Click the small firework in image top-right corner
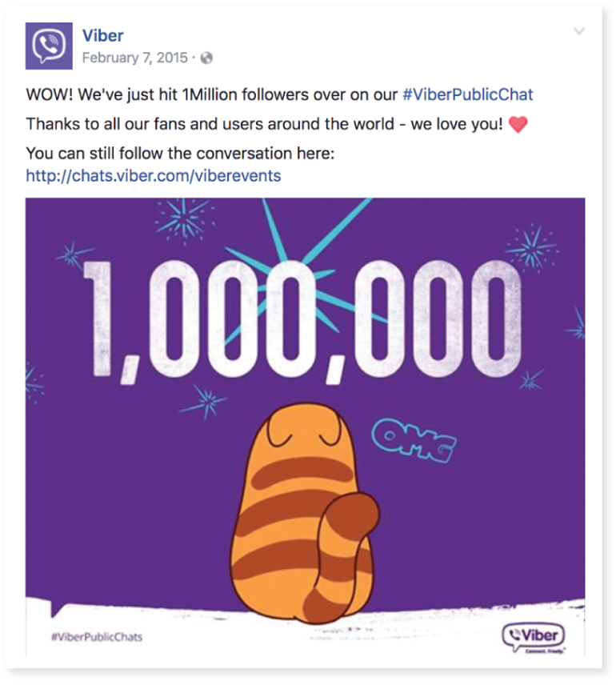 click(x=529, y=243)
